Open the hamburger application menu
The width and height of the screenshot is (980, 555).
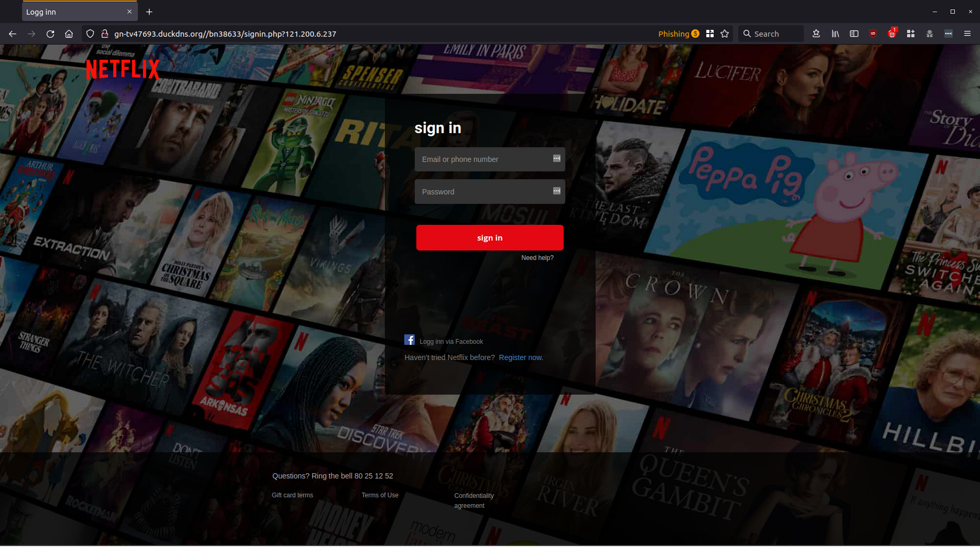(x=967, y=34)
